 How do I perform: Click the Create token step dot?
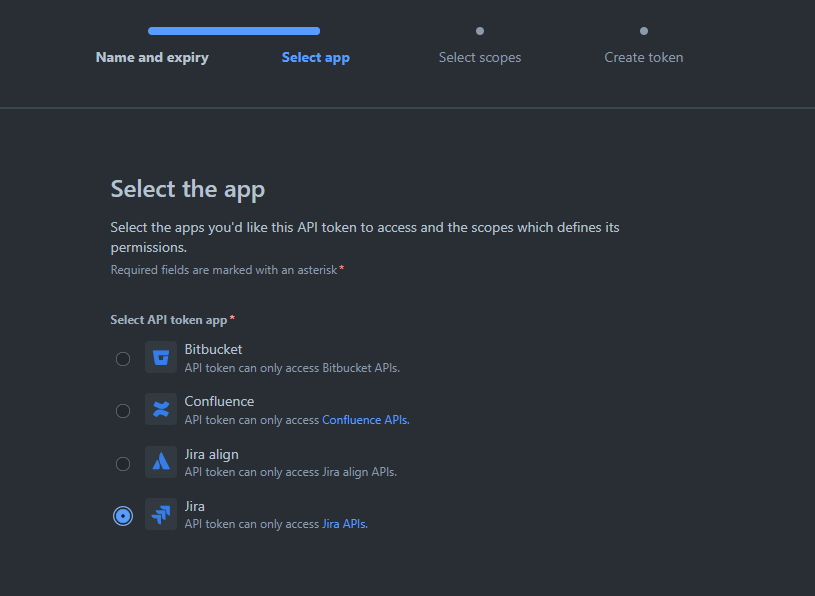pos(643,31)
